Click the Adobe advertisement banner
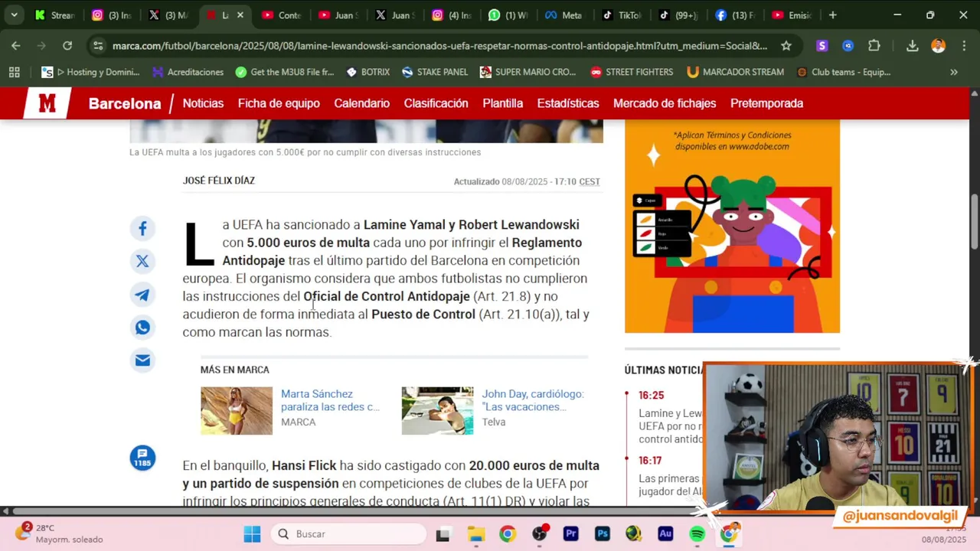 [x=732, y=227]
